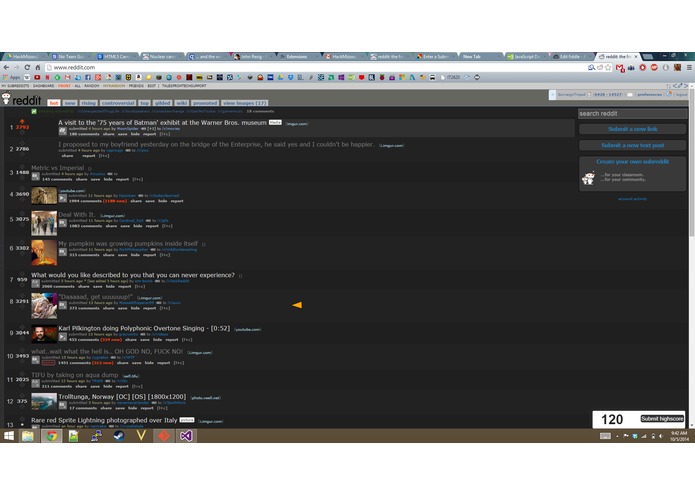
Task: Expand the AskReddit 'never experience' post text
Action: (x=35, y=284)
